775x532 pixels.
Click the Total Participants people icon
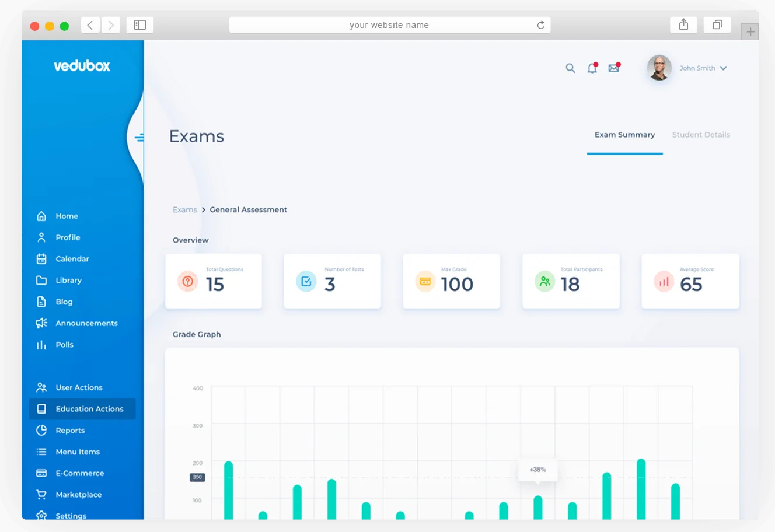544,282
